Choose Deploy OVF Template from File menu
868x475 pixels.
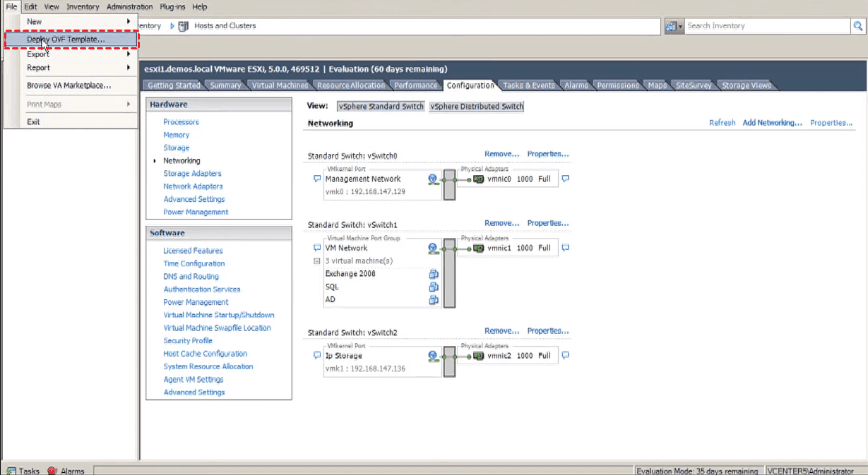click(71, 40)
